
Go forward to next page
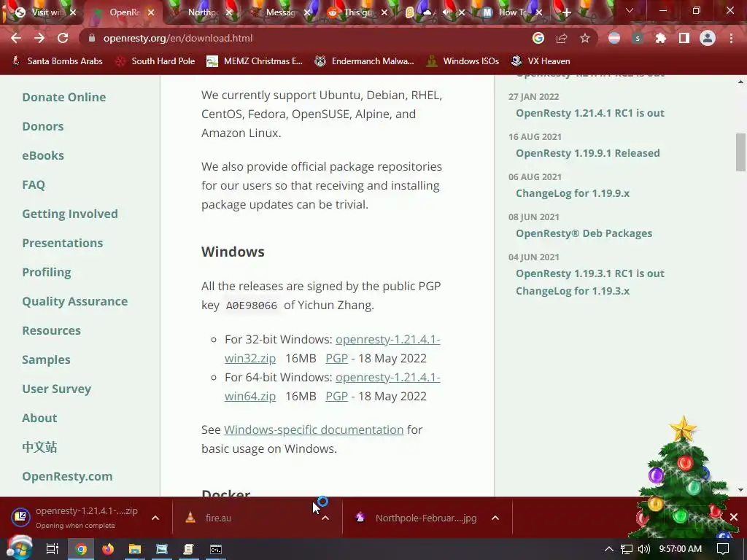coord(39,38)
